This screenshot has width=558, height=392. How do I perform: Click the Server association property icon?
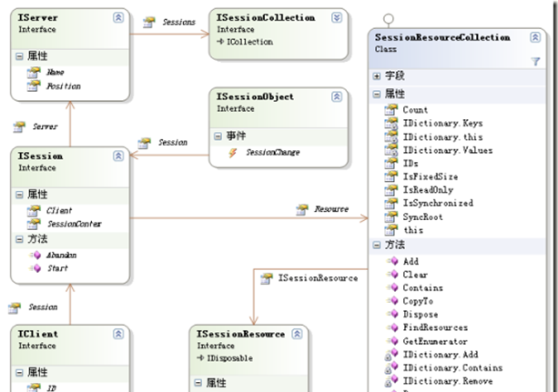coord(19,126)
